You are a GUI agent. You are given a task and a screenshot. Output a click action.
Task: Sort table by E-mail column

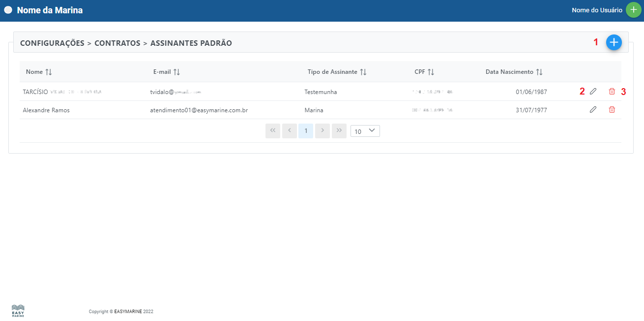(176, 72)
